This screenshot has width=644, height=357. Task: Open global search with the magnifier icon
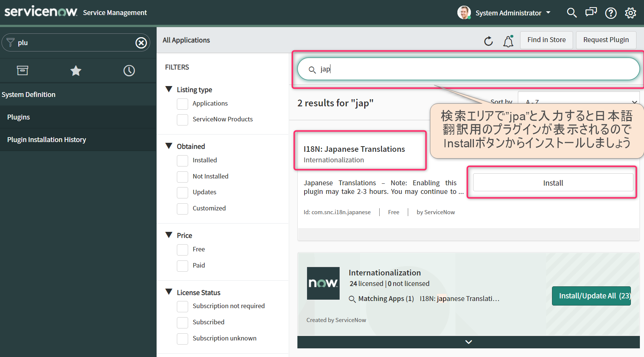[572, 12]
